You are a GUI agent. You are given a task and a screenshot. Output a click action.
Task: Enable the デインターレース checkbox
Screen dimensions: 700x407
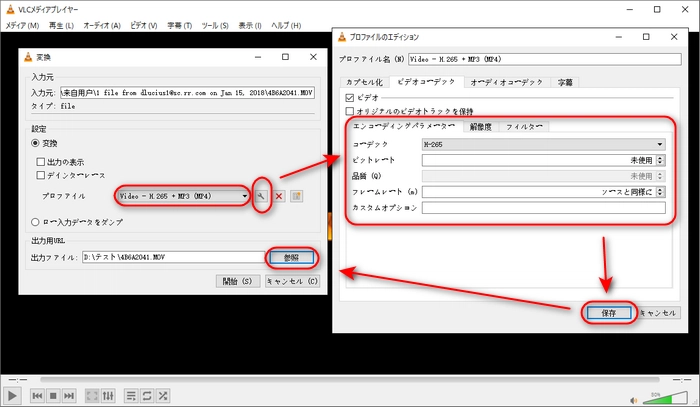click(41, 175)
